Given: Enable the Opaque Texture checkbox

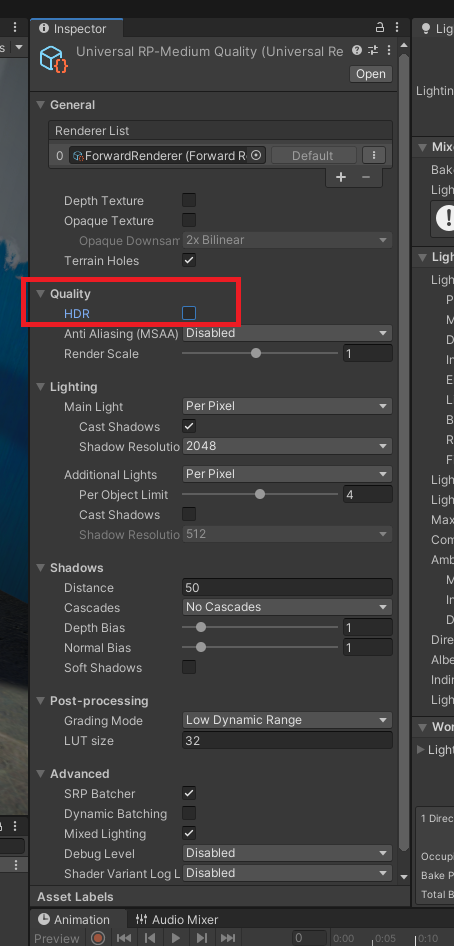Looking at the screenshot, I should point(189,220).
